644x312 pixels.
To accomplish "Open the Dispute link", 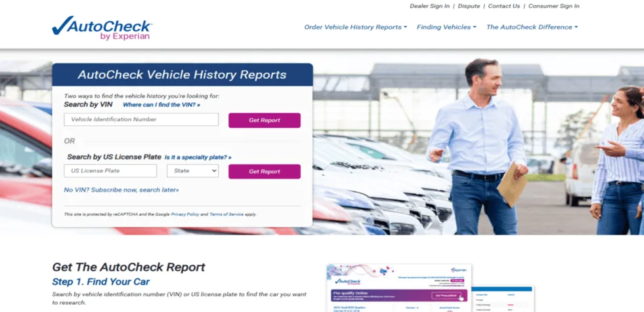I will (469, 6).
